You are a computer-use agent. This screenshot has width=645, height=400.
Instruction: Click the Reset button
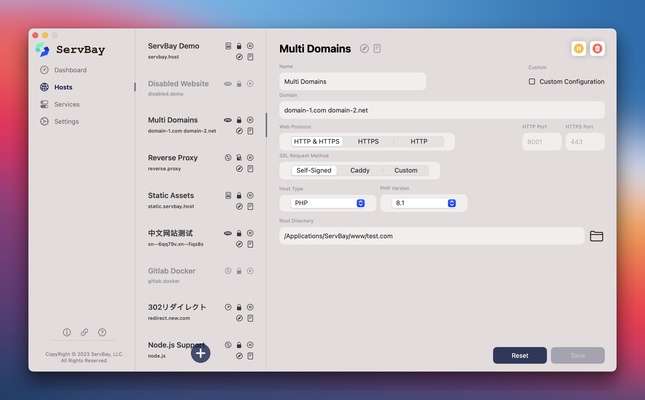tap(520, 356)
